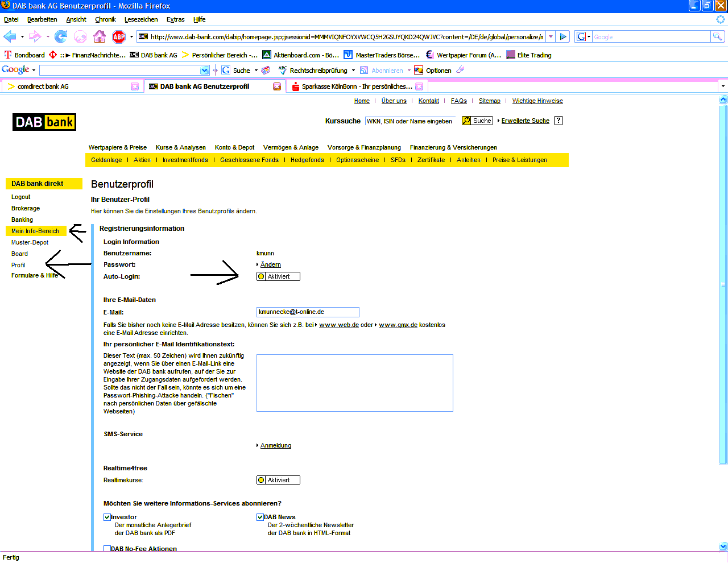
Task: Open the Bondboard bookmark
Action: (24, 55)
